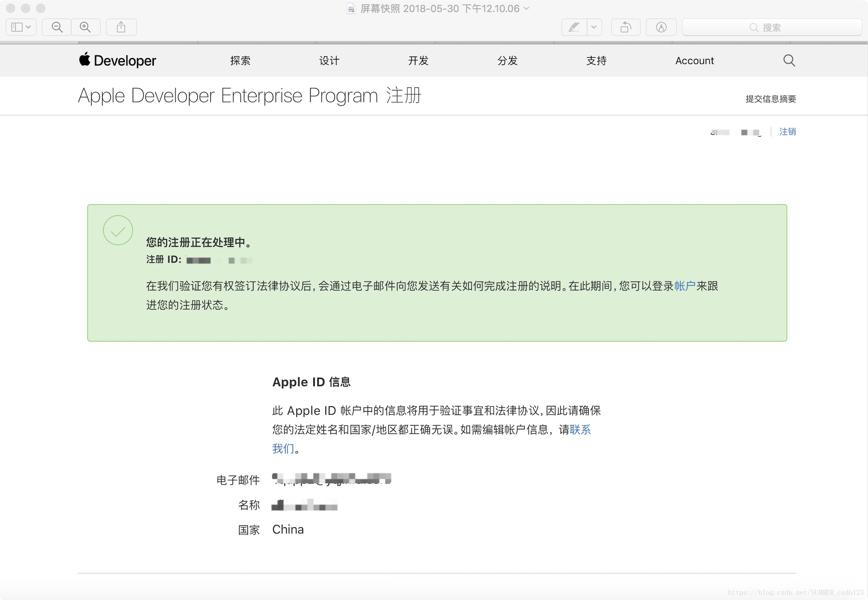Click the 搜索 search field

click(x=772, y=27)
